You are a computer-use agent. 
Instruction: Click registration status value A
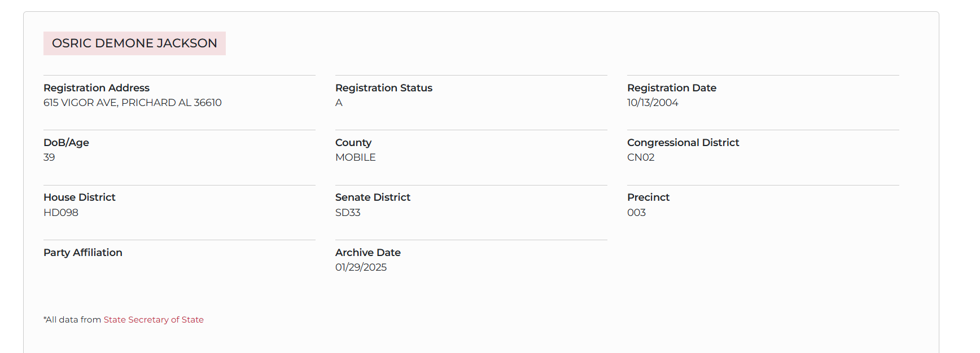339,103
